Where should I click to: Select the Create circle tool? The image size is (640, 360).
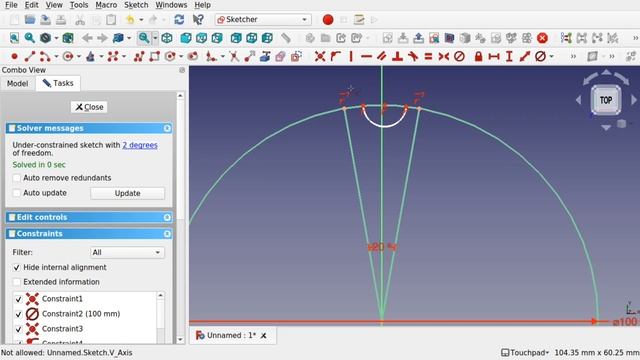coord(68,56)
